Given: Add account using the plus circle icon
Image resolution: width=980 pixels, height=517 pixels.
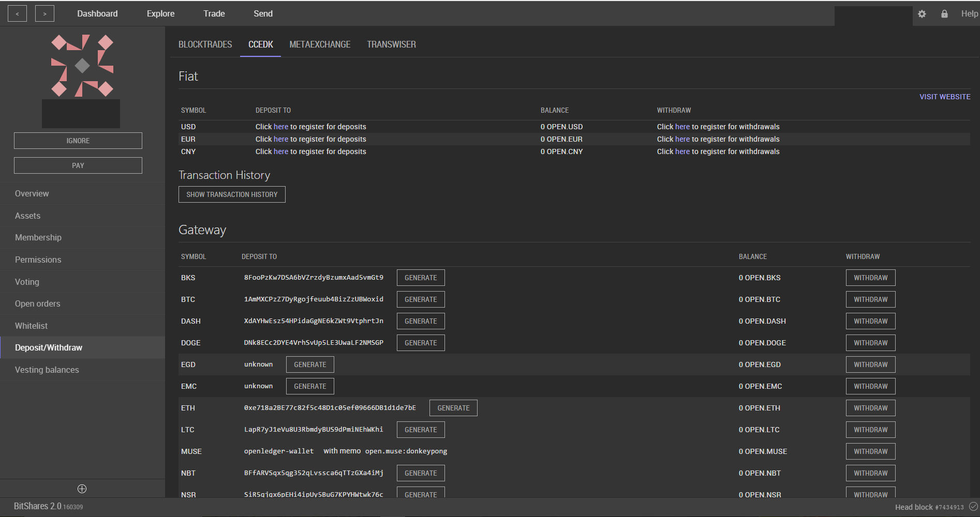Looking at the screenshot, I should coord(82,489).
